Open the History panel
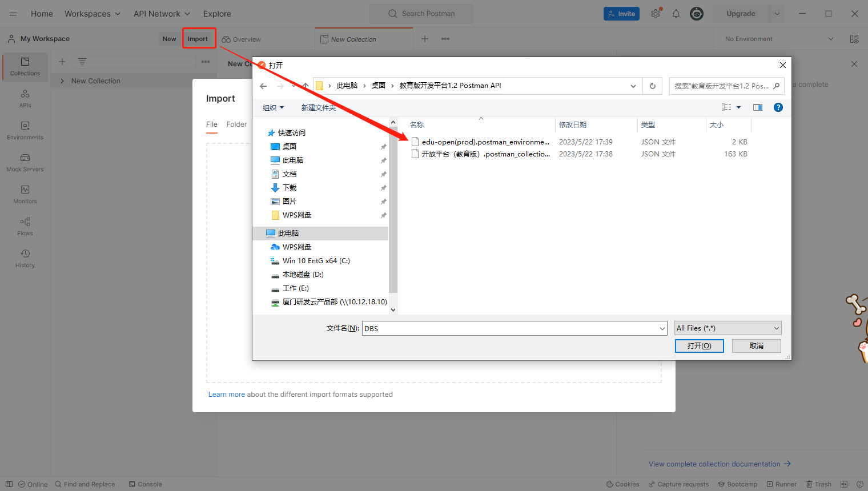 point(25,258)
